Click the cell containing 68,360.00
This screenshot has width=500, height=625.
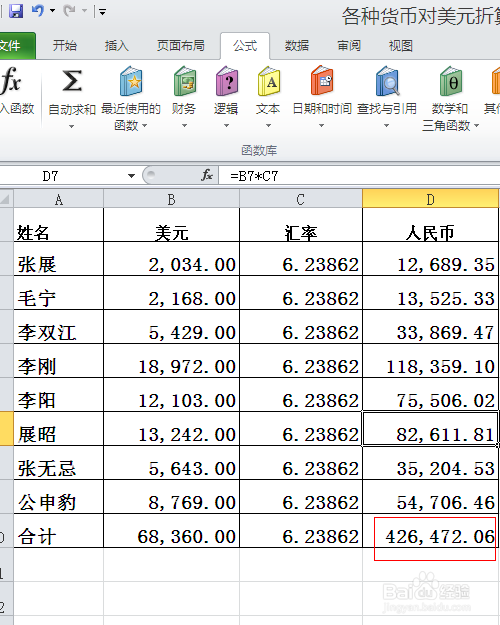pyautogui.click(x=171, y=531)
